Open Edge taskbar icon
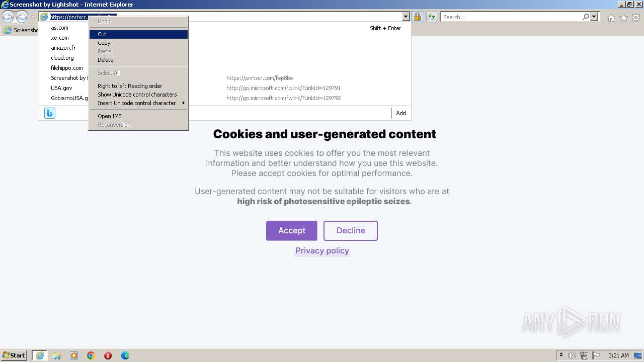The height and width of the screenshot is (362, 644). tap(125, 355)
